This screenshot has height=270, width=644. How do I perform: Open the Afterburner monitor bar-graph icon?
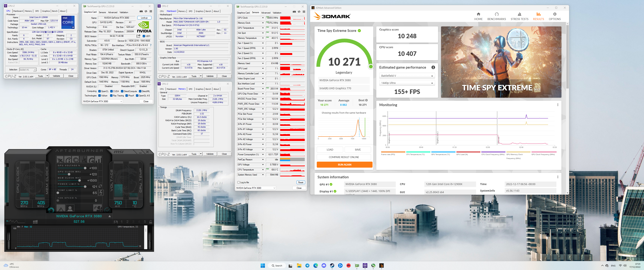click(x=98, y=160)
